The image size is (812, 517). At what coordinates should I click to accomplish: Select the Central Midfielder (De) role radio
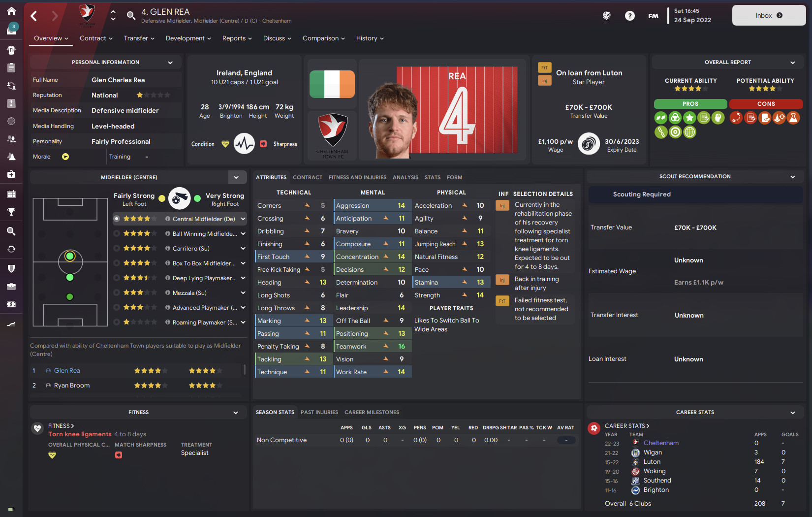(117, 219)
